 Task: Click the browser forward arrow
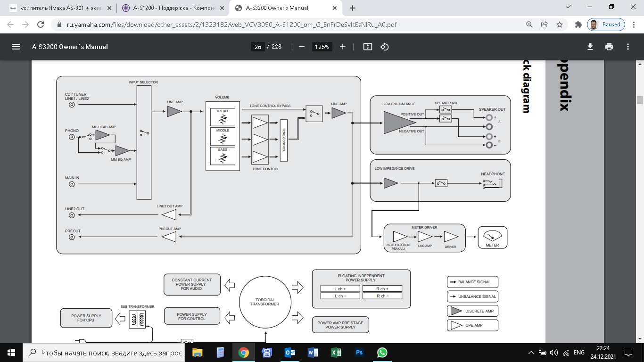coord(25,25)
